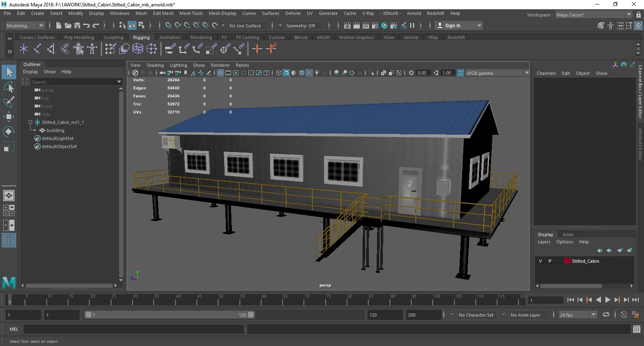
Task: Open the Mesh Tools menu
Action: pyautogui.click(x=191, y=13)
